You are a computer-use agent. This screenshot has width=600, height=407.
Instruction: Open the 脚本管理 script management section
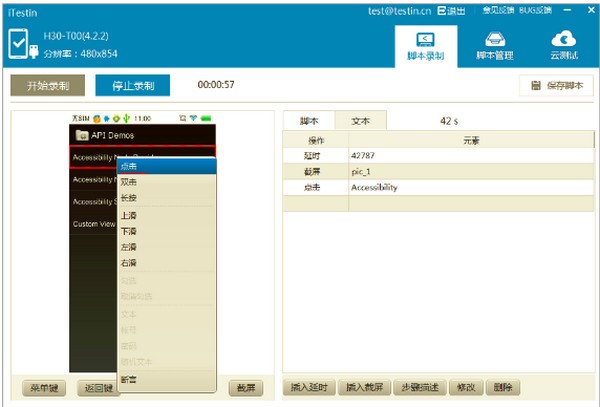pos(494,45)
